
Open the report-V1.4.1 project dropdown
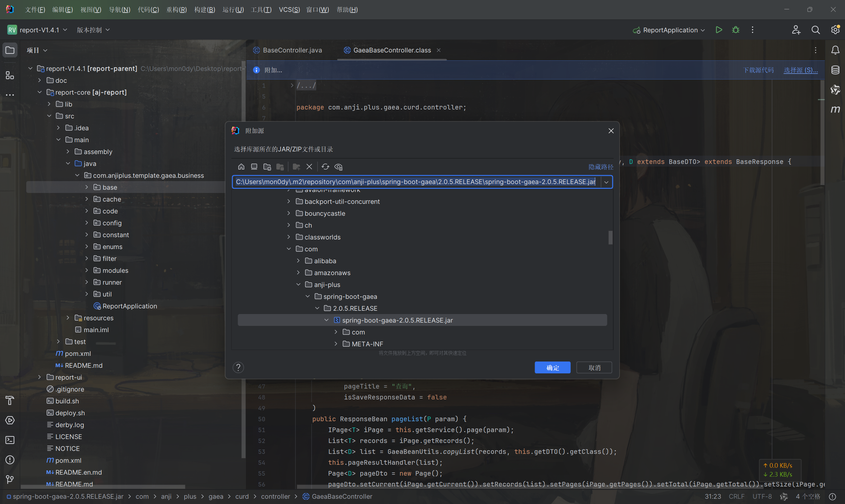pyautogui.click(x=37, y=30)
